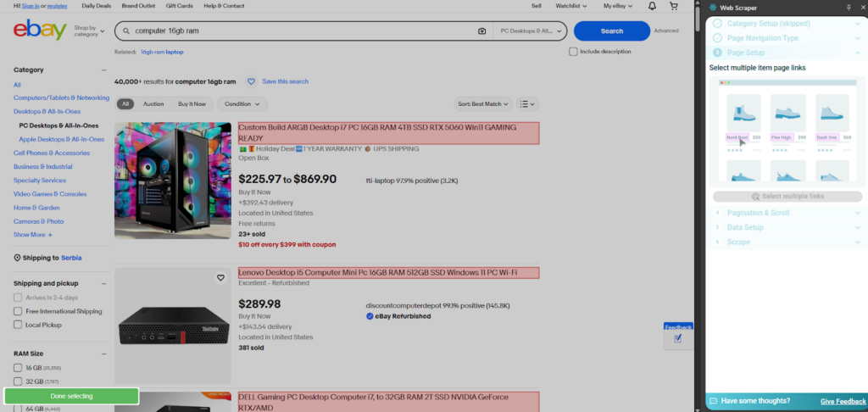868x412 pixels.
Task: Open the Give Feedback link
Action: pyautogui.click(x=843, y=402)
